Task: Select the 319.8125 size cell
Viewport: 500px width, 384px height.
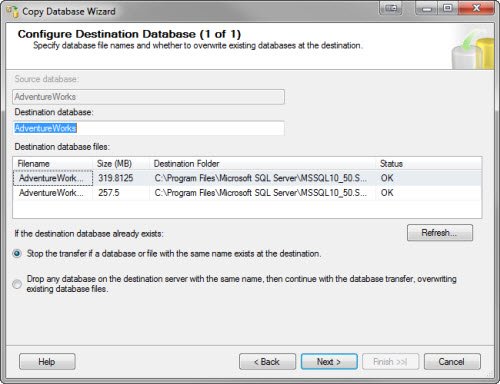Action: point(121,178)
